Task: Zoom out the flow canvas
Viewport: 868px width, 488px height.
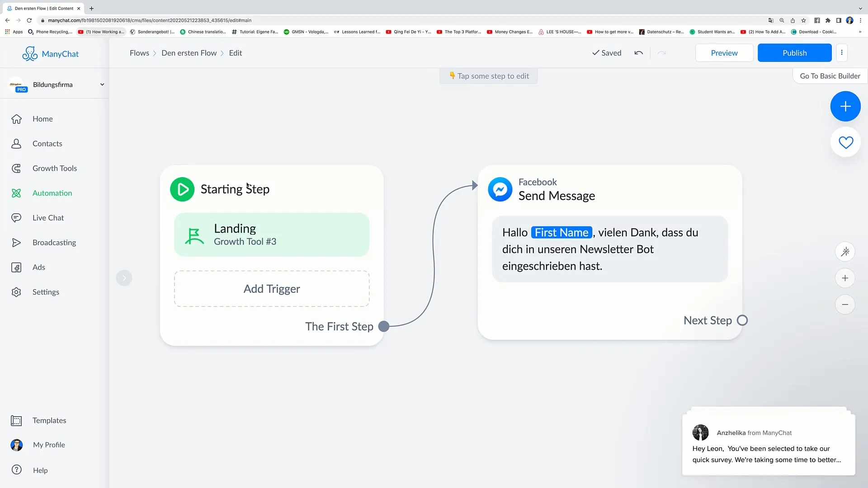Action: tap(845, 305)
